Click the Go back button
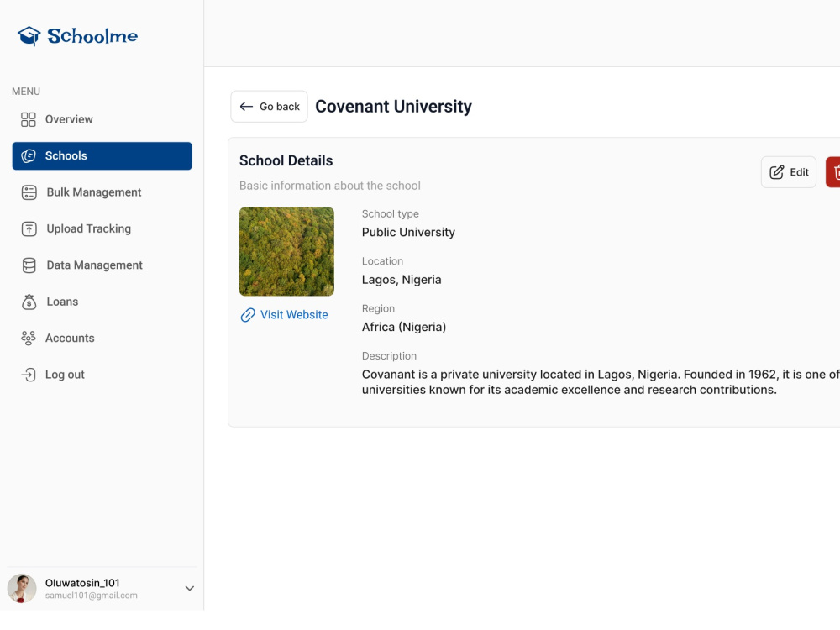The height and width of the screenshot is (630, 840). coord(269,107)
